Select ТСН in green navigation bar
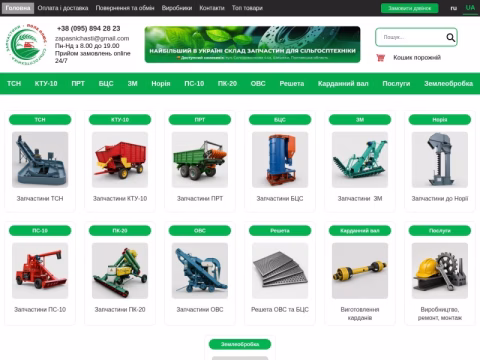 14,84
